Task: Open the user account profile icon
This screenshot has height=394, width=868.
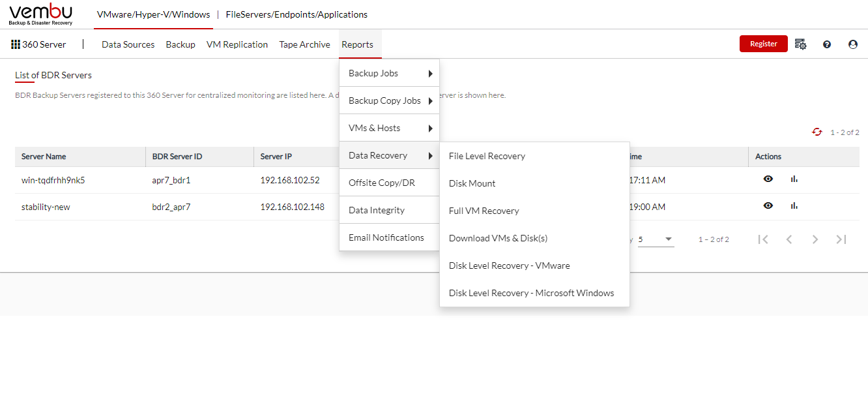Action: (x=853, y=44)
